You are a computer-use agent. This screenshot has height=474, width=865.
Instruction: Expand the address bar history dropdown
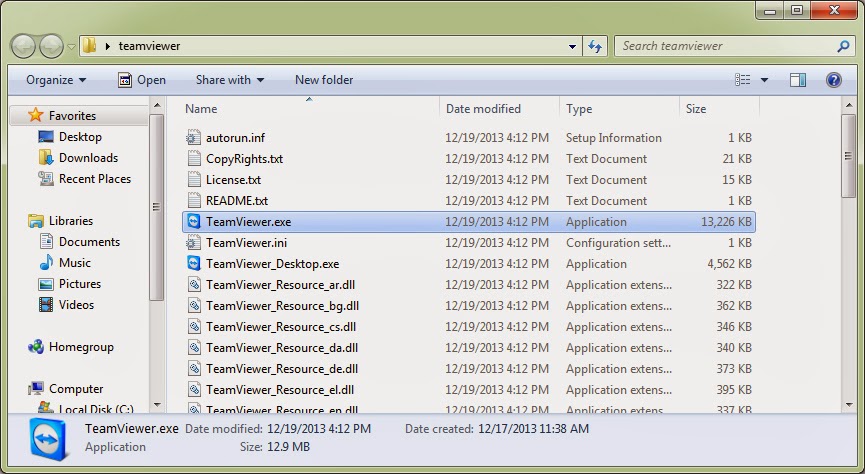click(x=573, y=47)
